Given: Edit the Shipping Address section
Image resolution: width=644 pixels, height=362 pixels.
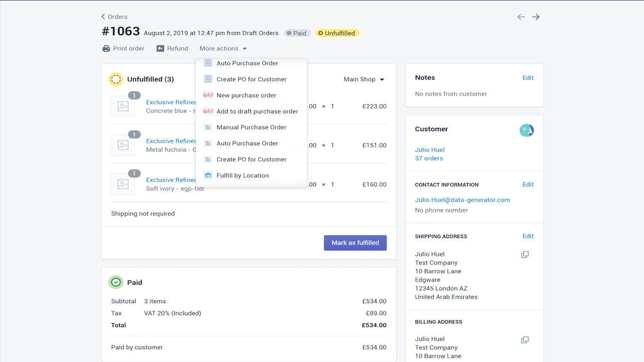Looking at the screenshot, I should click(528, 236).
